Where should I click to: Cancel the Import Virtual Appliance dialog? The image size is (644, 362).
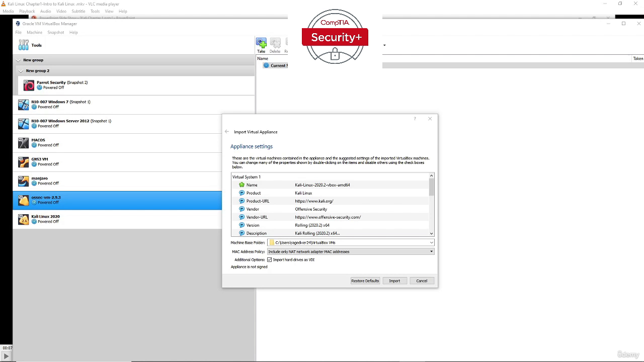click(x=422, y=281)
